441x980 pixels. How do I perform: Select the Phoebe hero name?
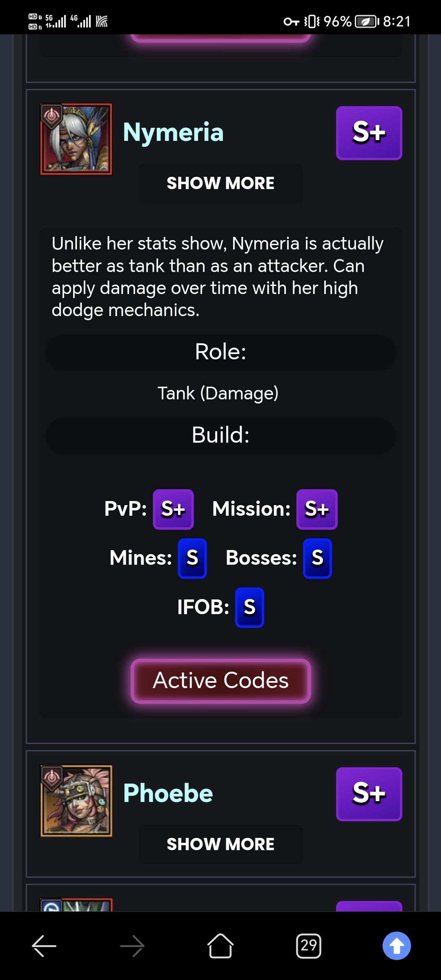(x=168, y=793)
